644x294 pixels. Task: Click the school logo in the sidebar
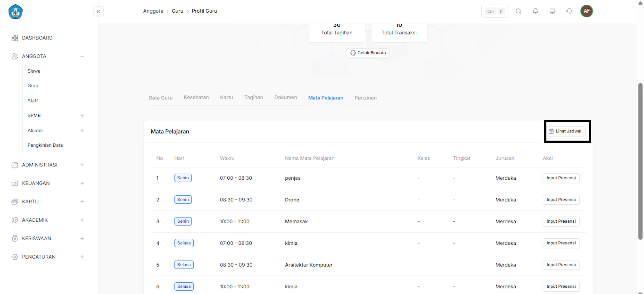15,12
